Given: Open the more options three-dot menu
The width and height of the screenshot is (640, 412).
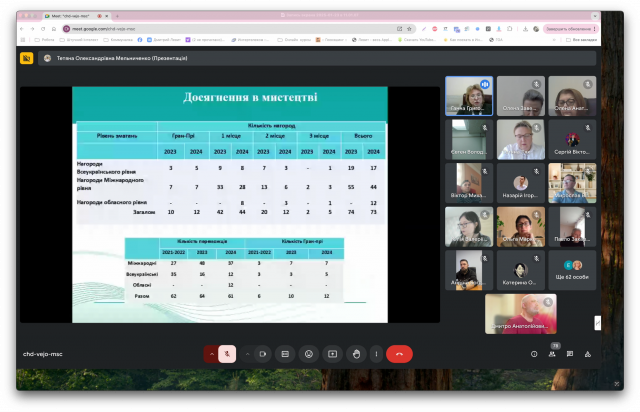Looking at the screenshot, I should click(x=376, y=353).
